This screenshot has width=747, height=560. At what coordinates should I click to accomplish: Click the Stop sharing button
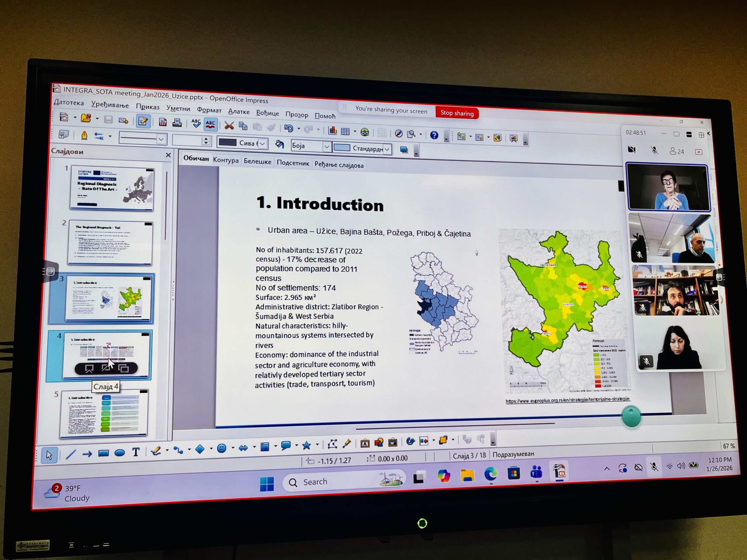point(457,113)
